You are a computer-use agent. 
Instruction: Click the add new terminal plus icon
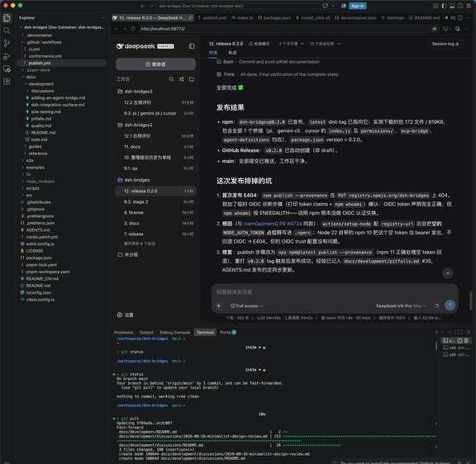(436, 333)
